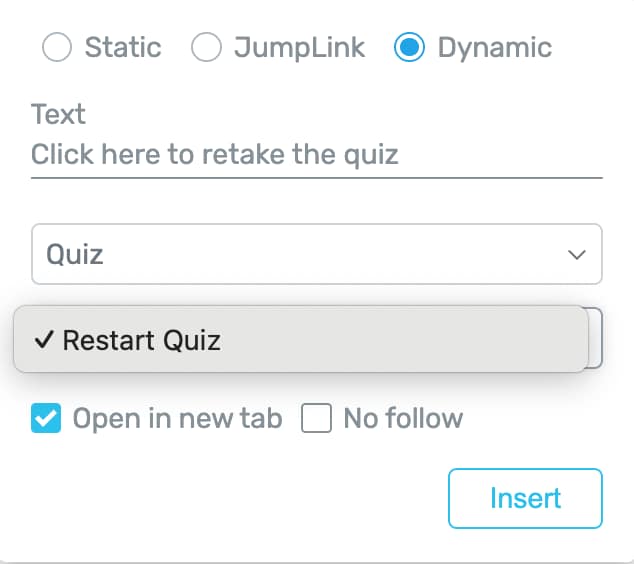This screenshot has width=634, height=564.
Task: Click the 'Static' label text
Action: point(123,48)
